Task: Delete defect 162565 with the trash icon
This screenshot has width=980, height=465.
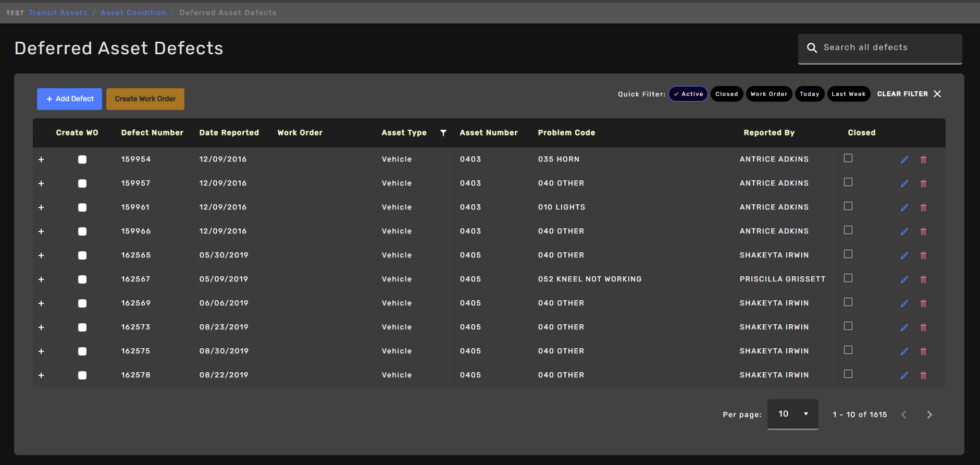Action: coord(923,255)
